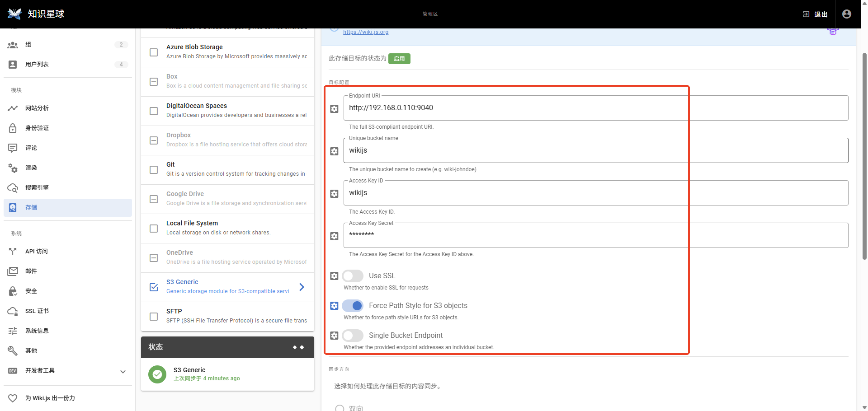Click the config icon beside Use SSL

pyautogui.click(x=334, y=276)
